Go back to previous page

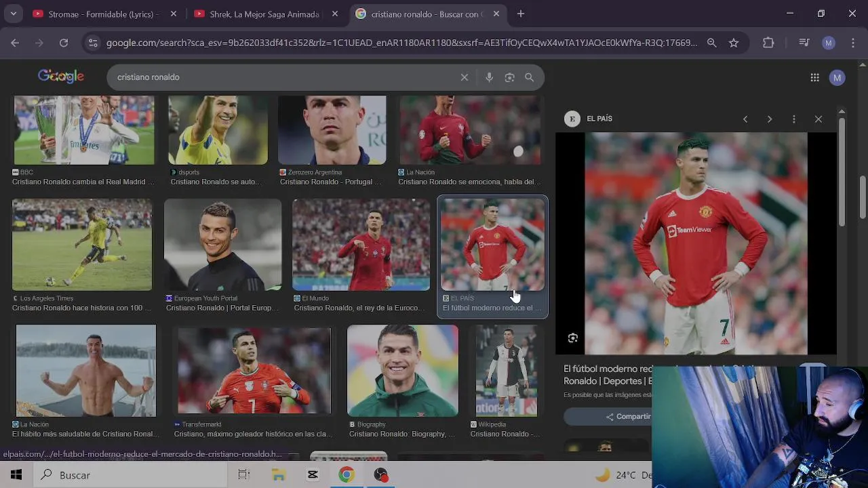15,43
